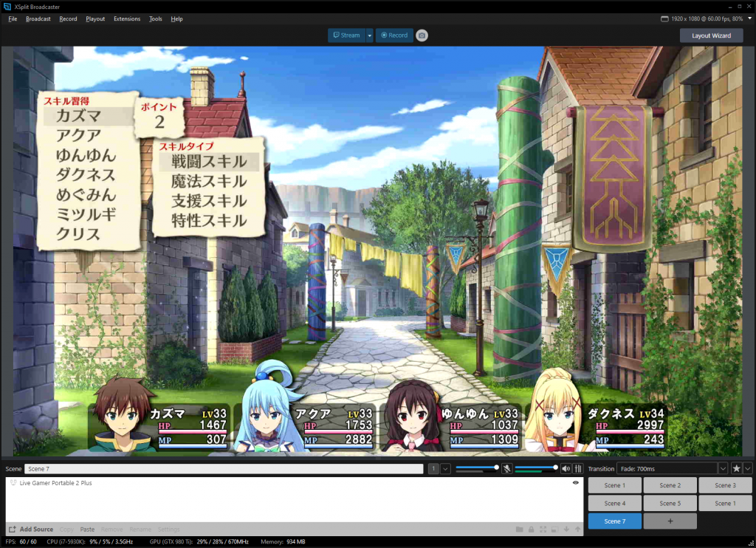Open the Help menu
The image size is (756, 548).
coord(176,18)
